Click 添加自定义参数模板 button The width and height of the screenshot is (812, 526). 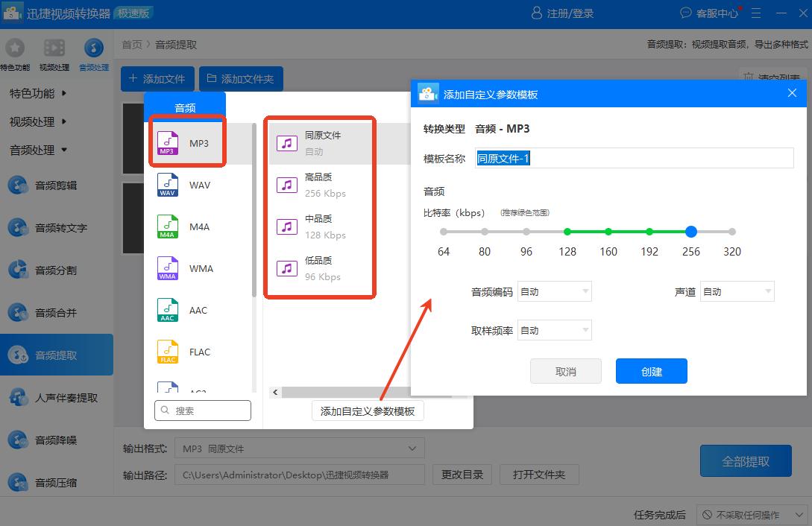[367, 411]
